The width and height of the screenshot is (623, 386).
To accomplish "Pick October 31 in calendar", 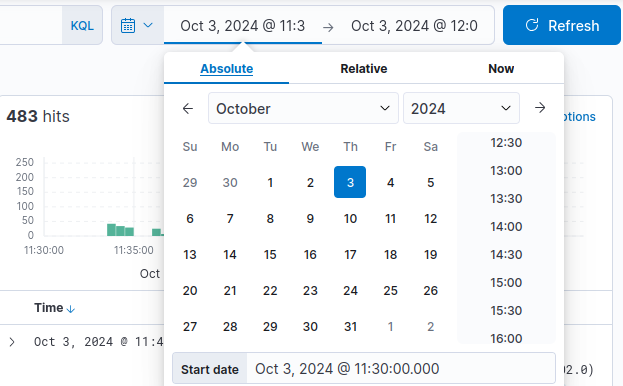I will tap(350, 326).
